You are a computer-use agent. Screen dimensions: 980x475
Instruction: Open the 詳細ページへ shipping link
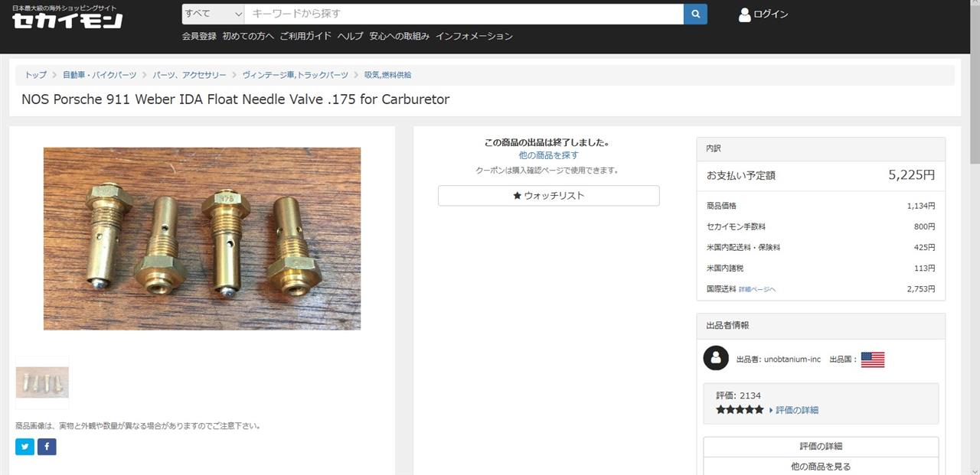757,290
